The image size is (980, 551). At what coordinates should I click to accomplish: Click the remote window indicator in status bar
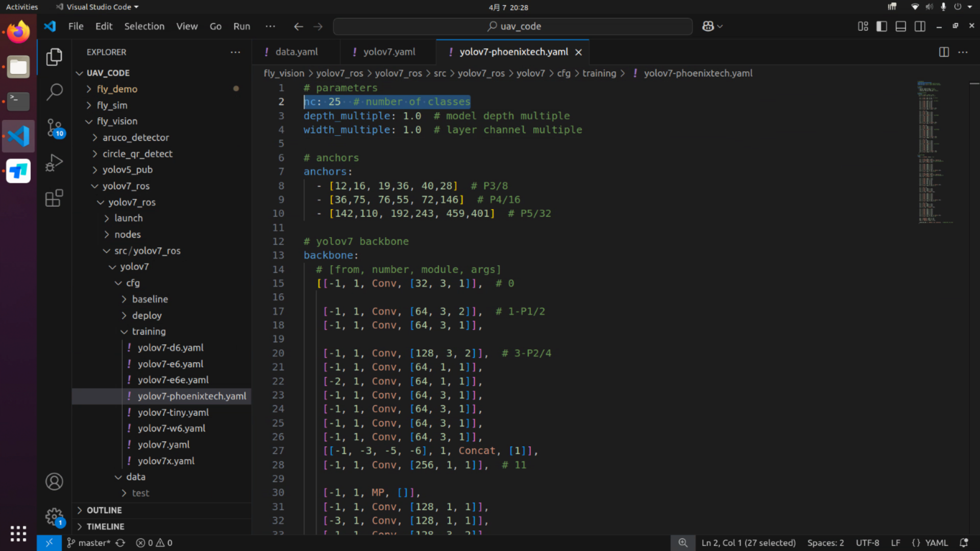(49, 543)
